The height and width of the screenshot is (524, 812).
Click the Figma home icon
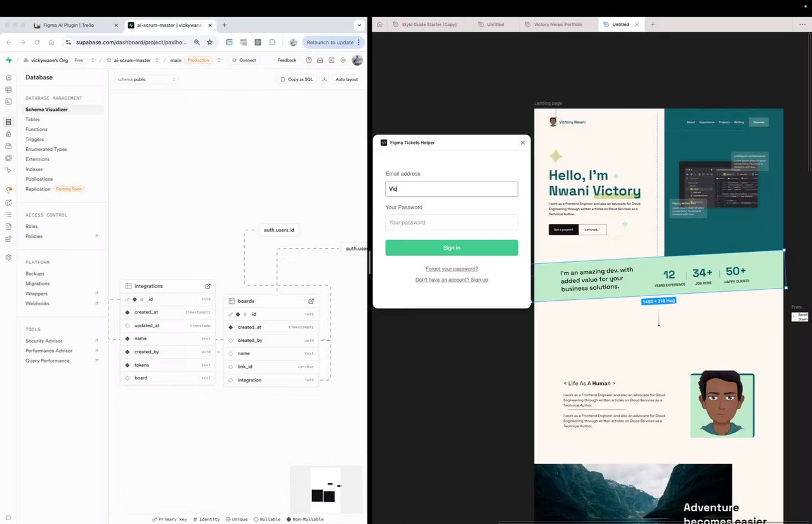click(x=379, y=25)
